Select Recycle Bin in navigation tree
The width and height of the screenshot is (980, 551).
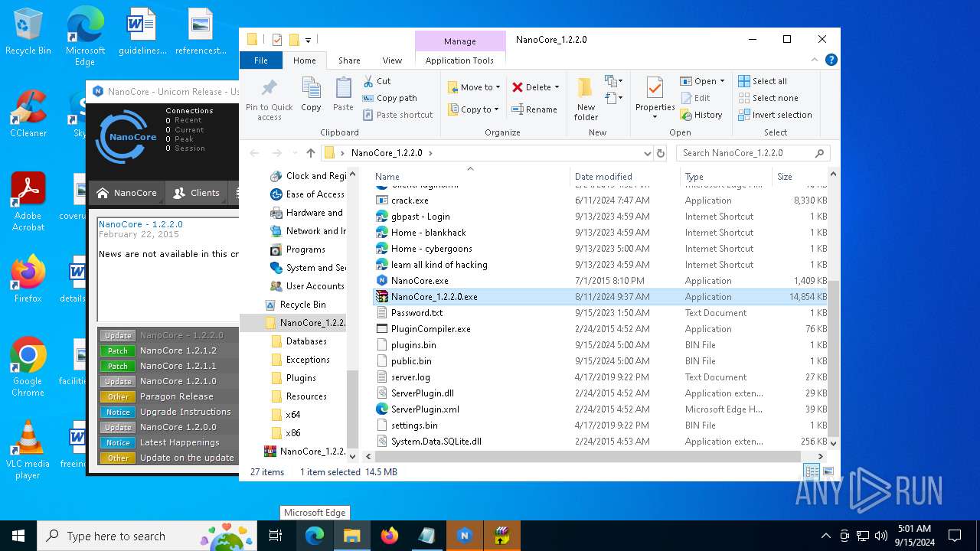coord(302,305)
